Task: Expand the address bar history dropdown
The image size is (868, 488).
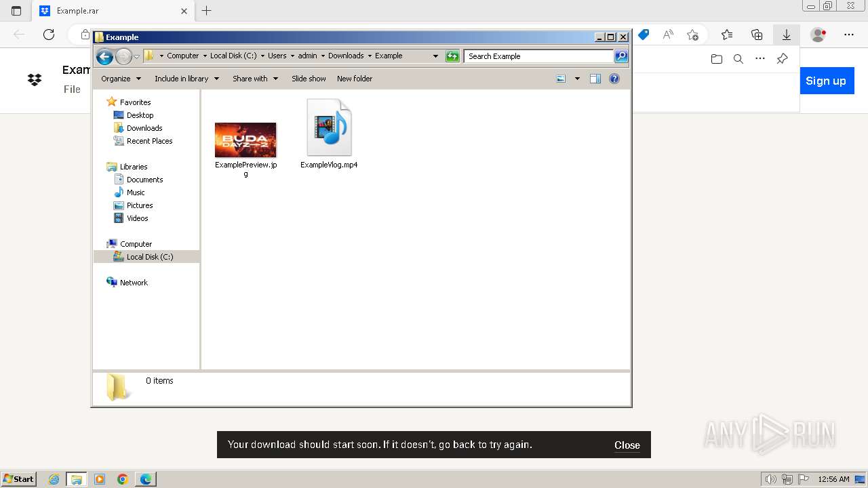Action: coord(435,56)
